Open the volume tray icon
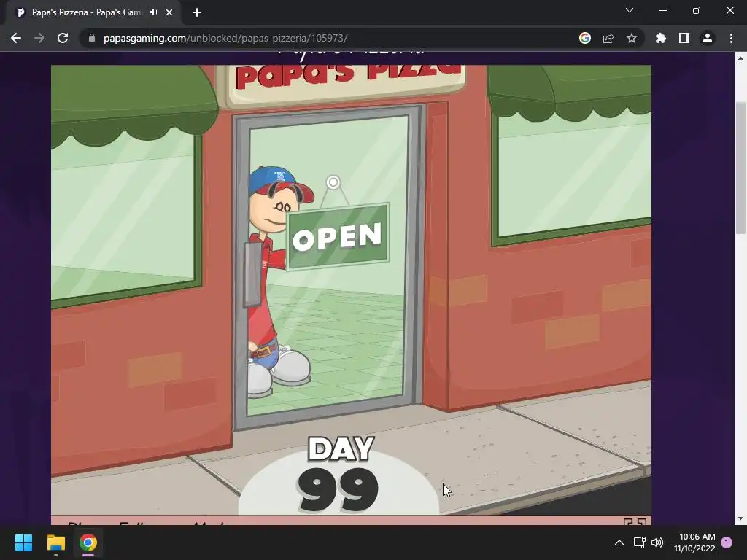The height and width of the screenshot is (560, 747). (x=657, y=542)
